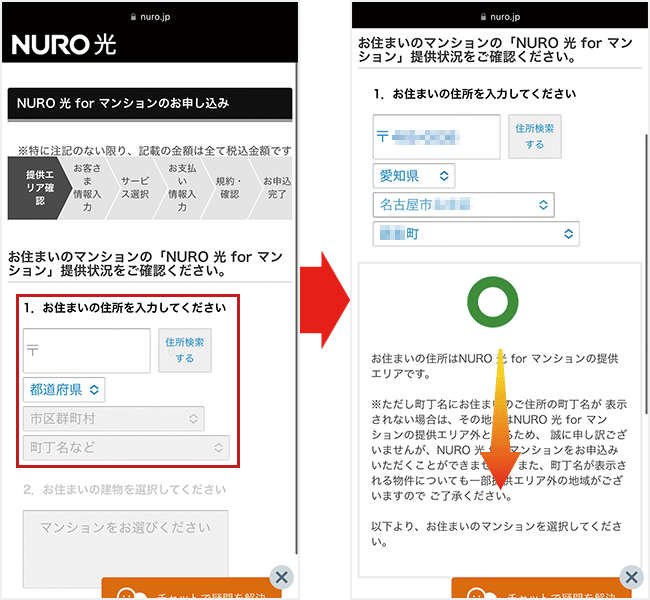Image resolution: width=650 pixels, height=600 pixels.
Task: Click the green circle availability icon
Action: 492,302
